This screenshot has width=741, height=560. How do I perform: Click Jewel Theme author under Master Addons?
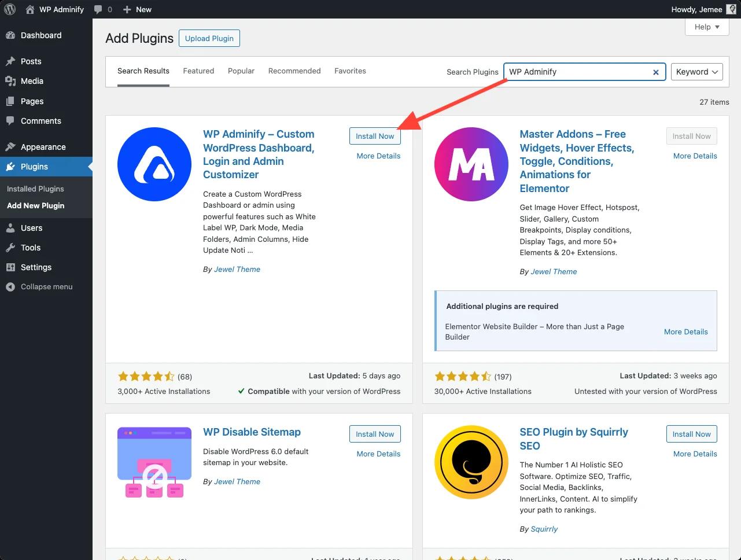(x=554, y=271)
